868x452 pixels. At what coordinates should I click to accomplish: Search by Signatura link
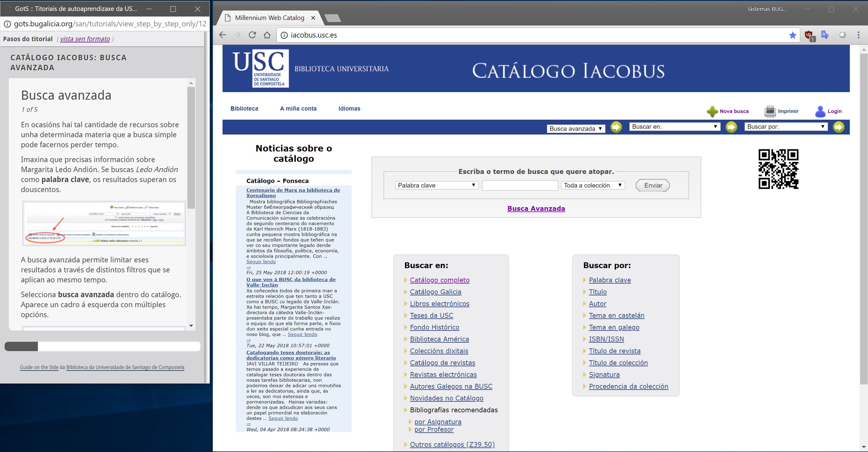coord(604,374)
